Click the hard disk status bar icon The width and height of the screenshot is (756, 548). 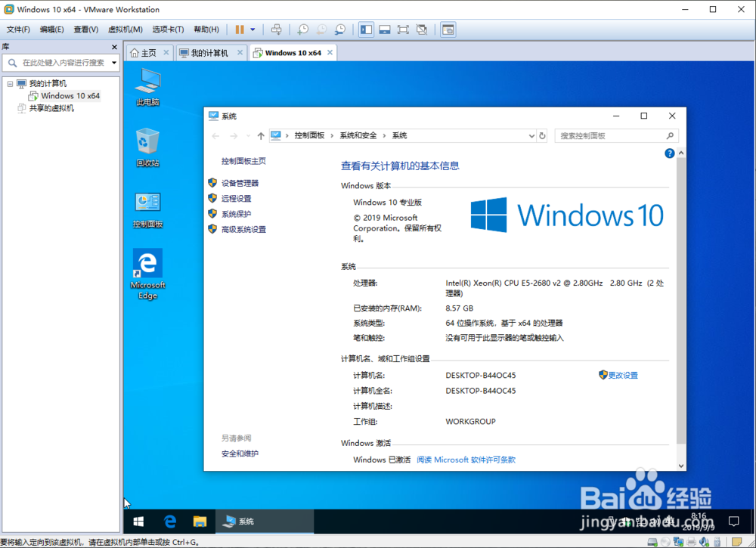click(652, 542)
